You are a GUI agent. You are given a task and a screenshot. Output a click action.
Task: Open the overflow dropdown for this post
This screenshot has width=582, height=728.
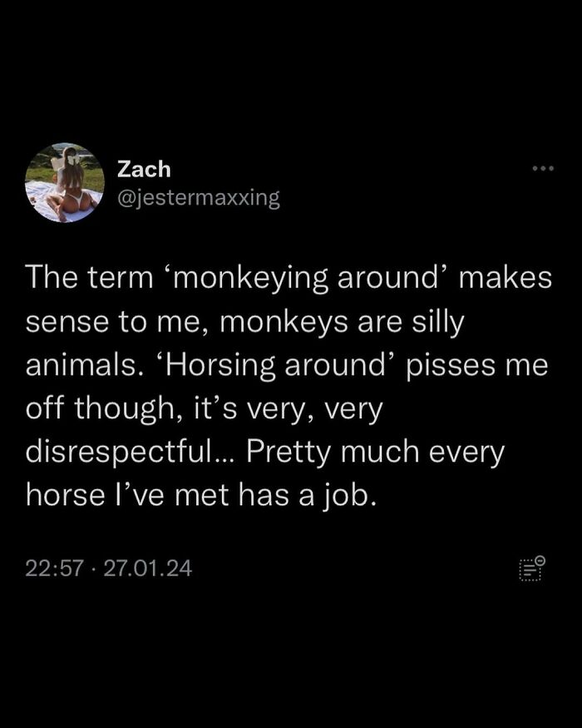(543, 166)
